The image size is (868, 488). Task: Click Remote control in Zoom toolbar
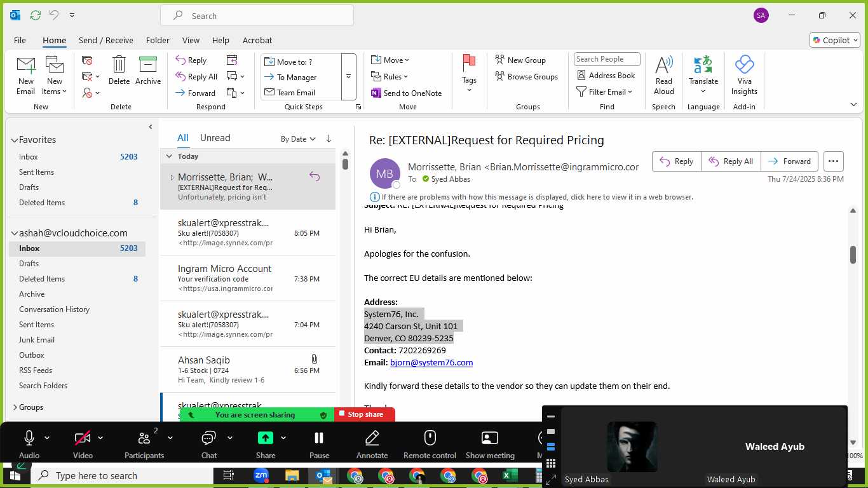coord(430,444)
